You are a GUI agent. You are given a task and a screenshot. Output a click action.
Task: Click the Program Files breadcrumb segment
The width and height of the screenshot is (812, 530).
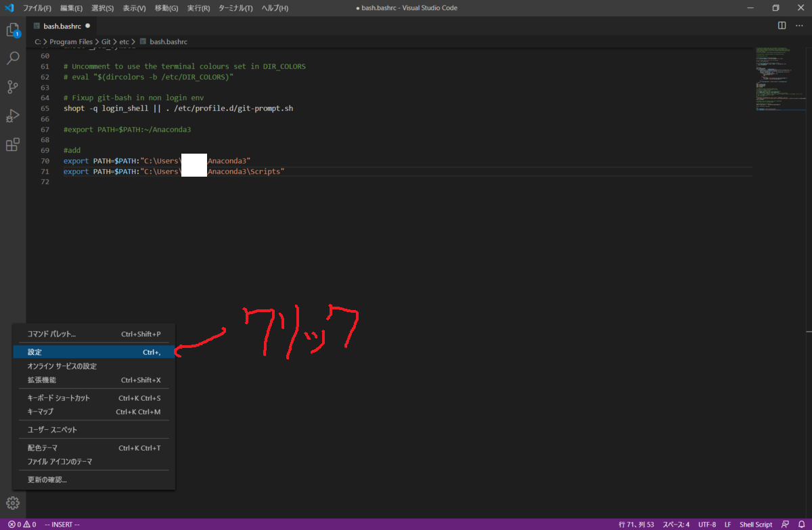click(x=71, y=42)
